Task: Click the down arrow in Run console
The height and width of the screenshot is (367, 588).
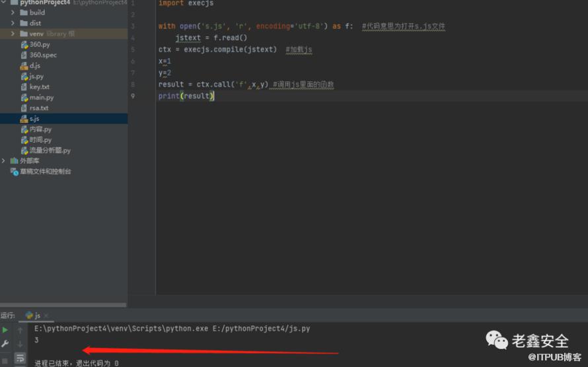Action: point(20,344)
